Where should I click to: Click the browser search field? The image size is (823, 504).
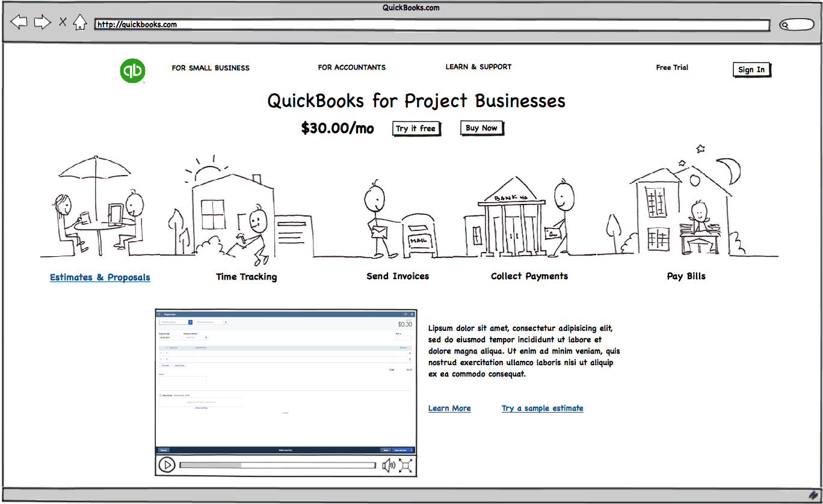(x=797, y=25)
